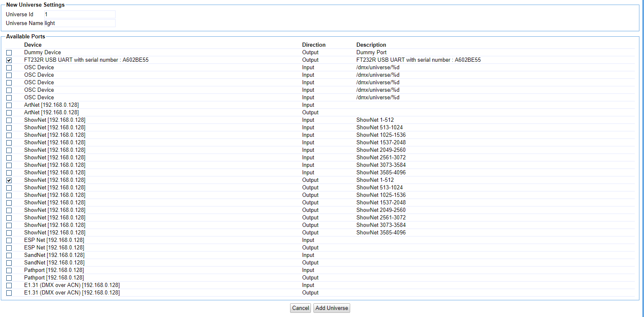Check the ShowNet 1-512 Input port
Image resolution: width=644 pixels, height=317 pixels.
[x=9, y=120]
